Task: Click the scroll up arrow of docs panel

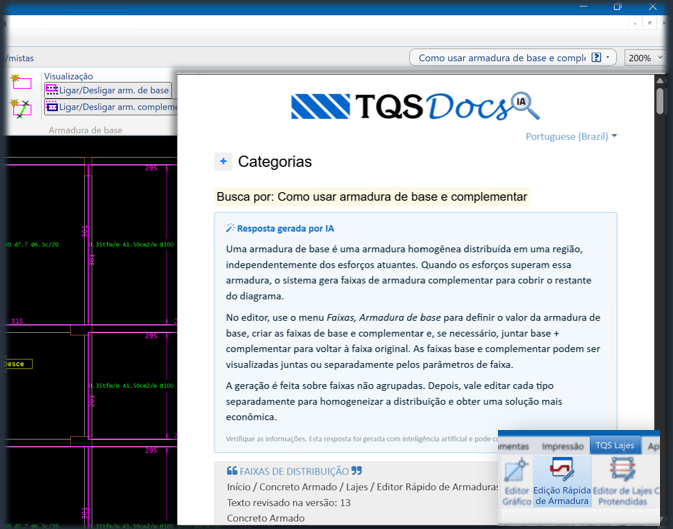Action: tap(660, 81)
